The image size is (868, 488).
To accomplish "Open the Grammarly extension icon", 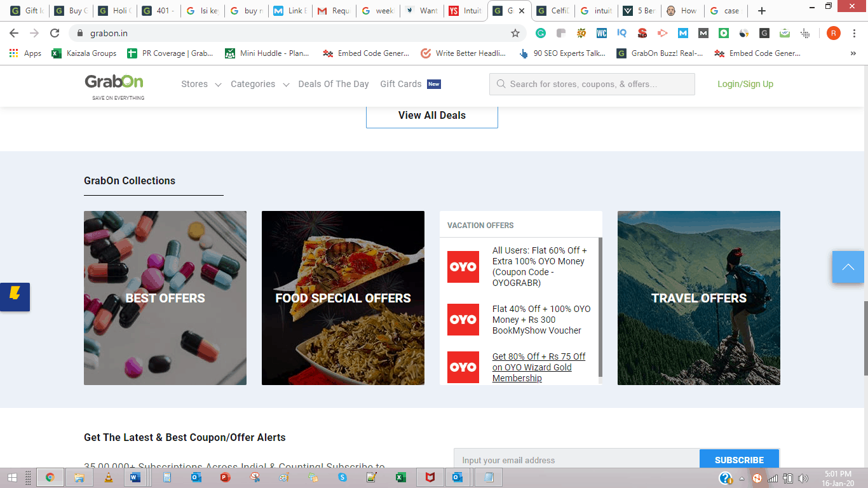I will (540, 33).
